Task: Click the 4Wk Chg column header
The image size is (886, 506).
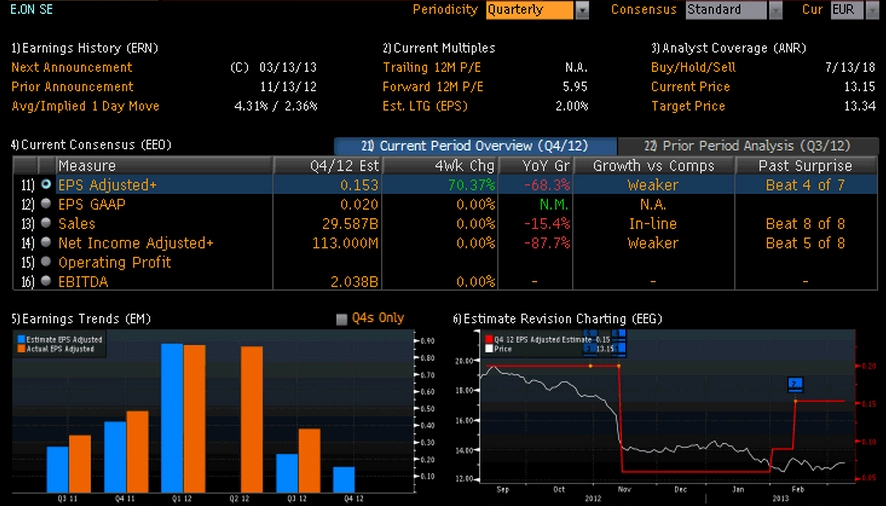Action: (x=440, y=166)
